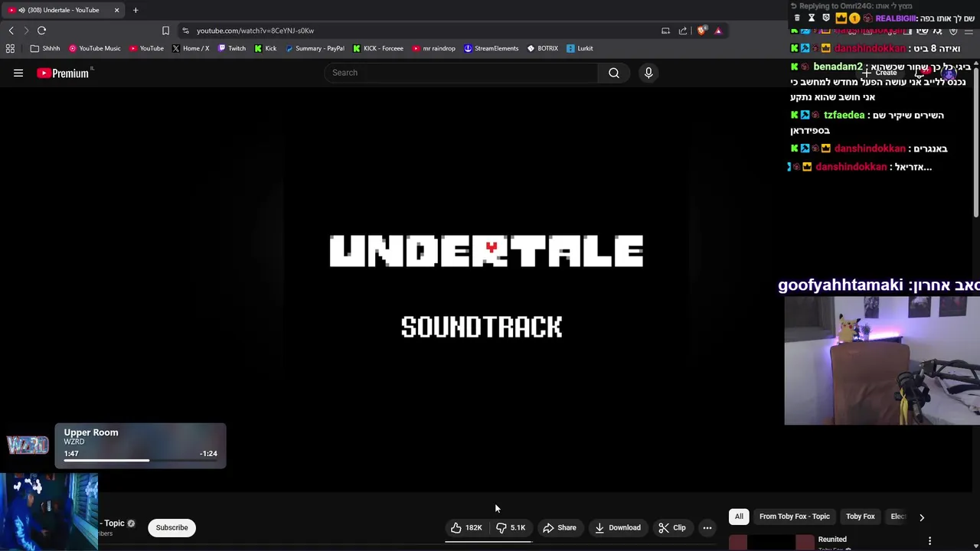
Task: Open YouTube Music bookmark
Action: tap(95, 48)
